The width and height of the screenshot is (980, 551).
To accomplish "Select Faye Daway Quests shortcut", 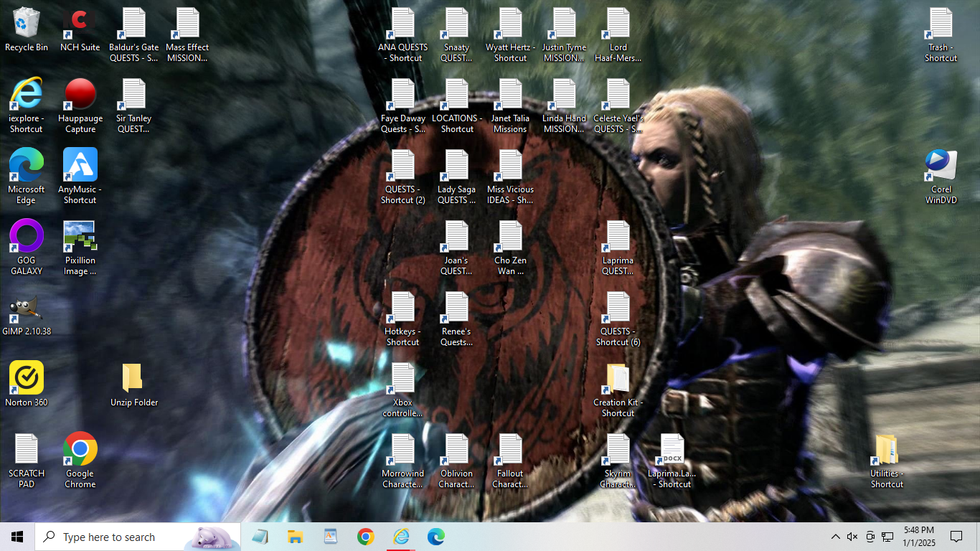I will 403,105.
